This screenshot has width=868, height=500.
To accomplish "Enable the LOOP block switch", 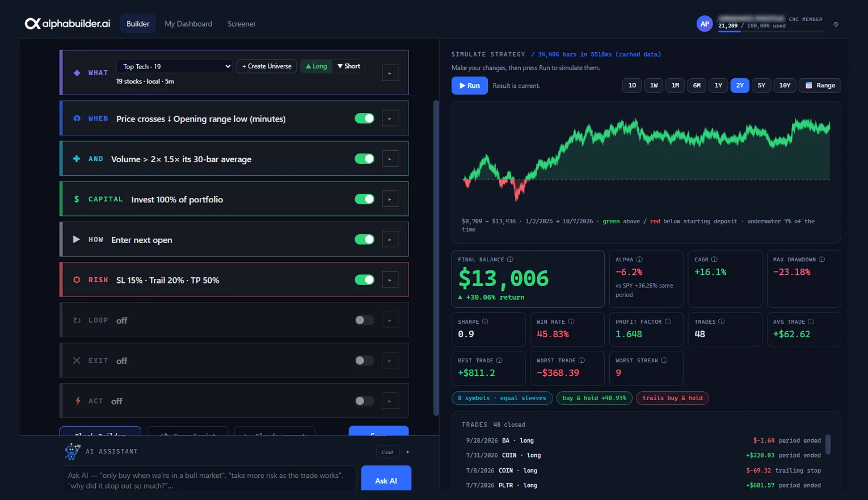I will pyautogui.click(x=364, y=320).
